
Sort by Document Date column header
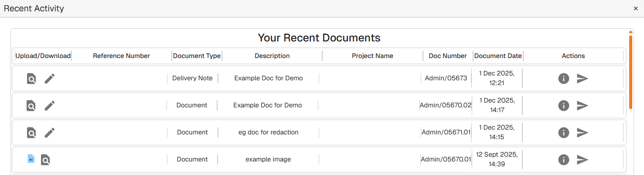tap(498, 56)
